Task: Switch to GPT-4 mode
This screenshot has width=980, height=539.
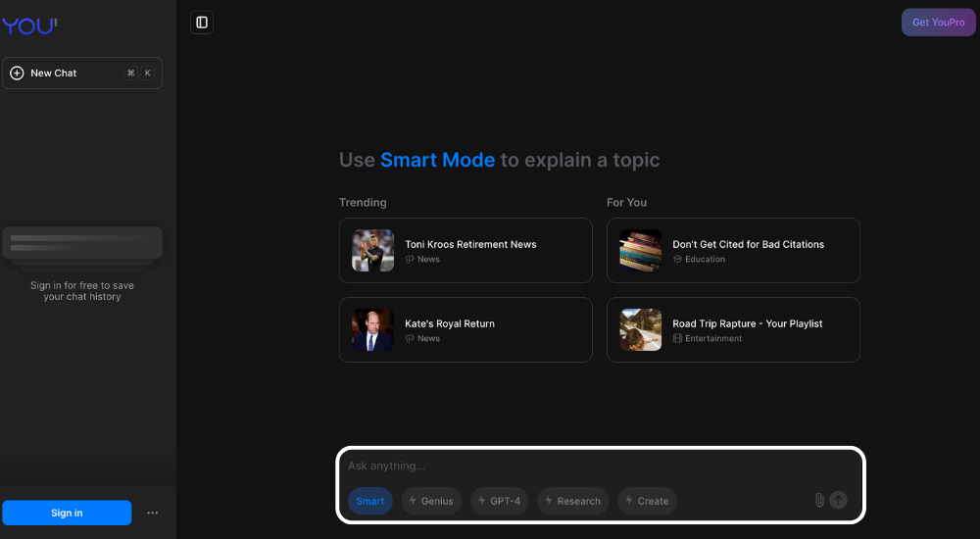Action: tap(500, 501)
